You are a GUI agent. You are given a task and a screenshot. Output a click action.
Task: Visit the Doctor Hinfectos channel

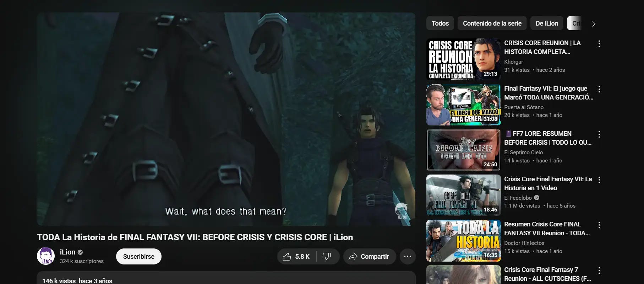coord(524,243)
